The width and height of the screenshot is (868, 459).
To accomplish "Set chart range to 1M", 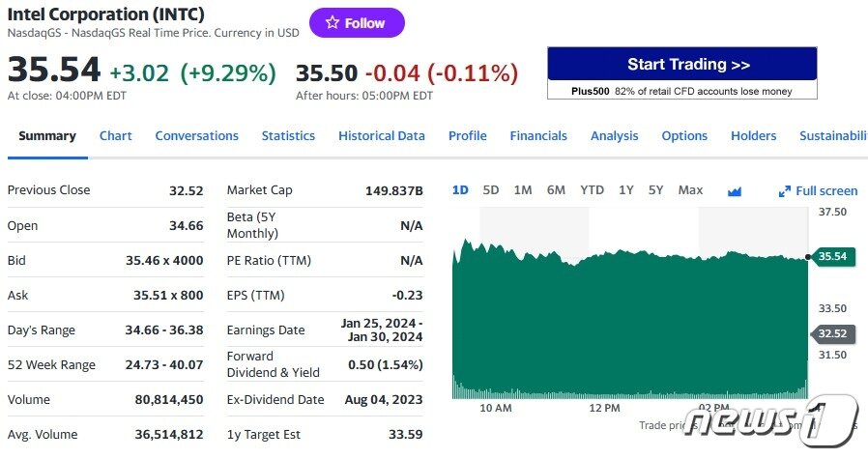I will [x=523, y=190].
